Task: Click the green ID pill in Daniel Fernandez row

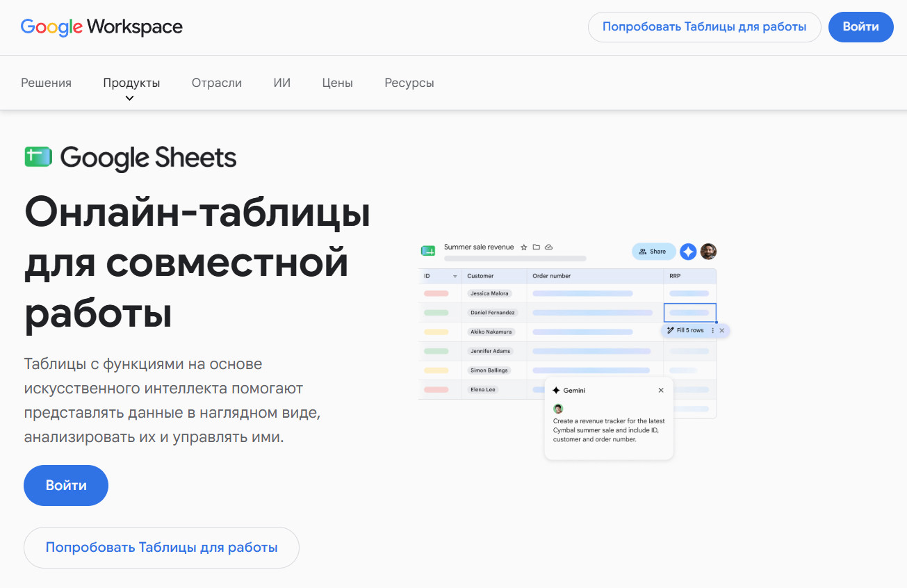Action: [x=436, y=313]
